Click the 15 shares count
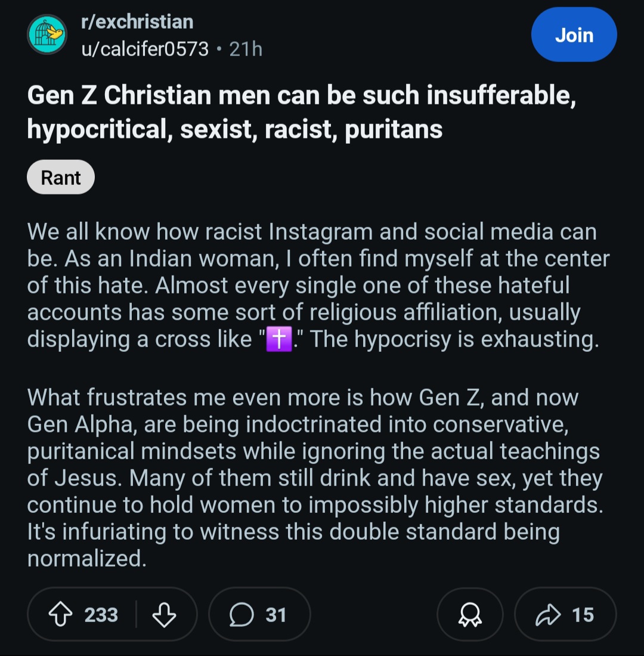644x656 pixels. point(583,615)
